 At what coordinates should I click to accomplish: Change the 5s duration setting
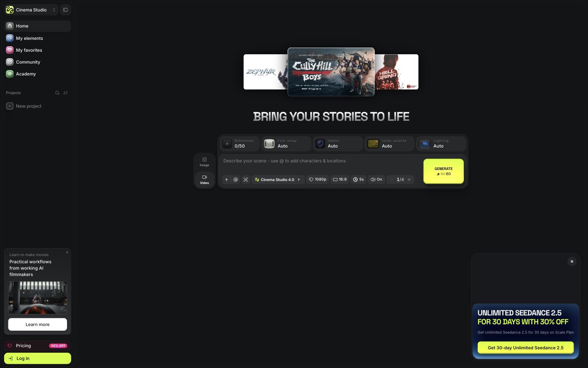[x=359, y=180]
